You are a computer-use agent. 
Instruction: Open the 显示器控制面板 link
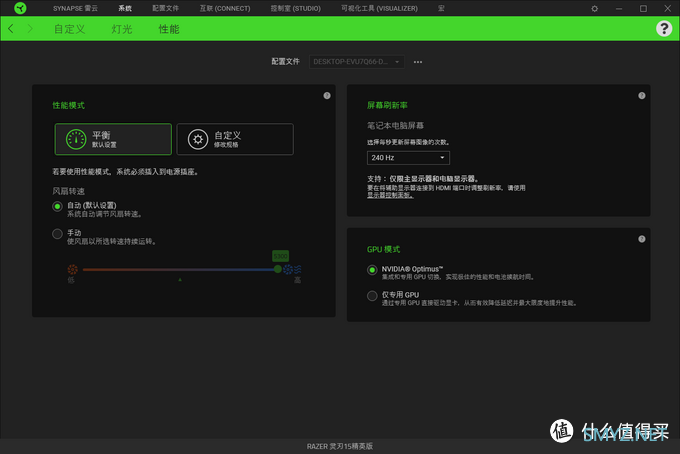(x=390, y=195)
